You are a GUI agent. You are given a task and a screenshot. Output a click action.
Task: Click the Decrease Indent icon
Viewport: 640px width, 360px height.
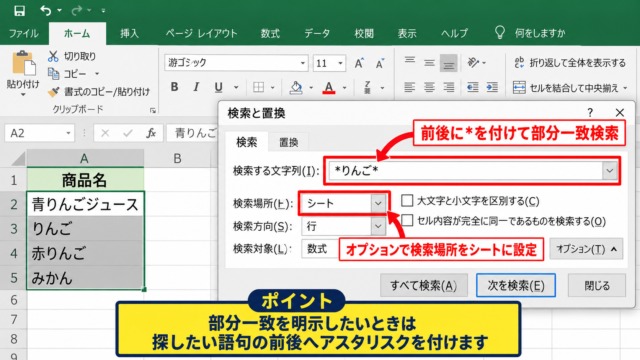click(473, 87)
